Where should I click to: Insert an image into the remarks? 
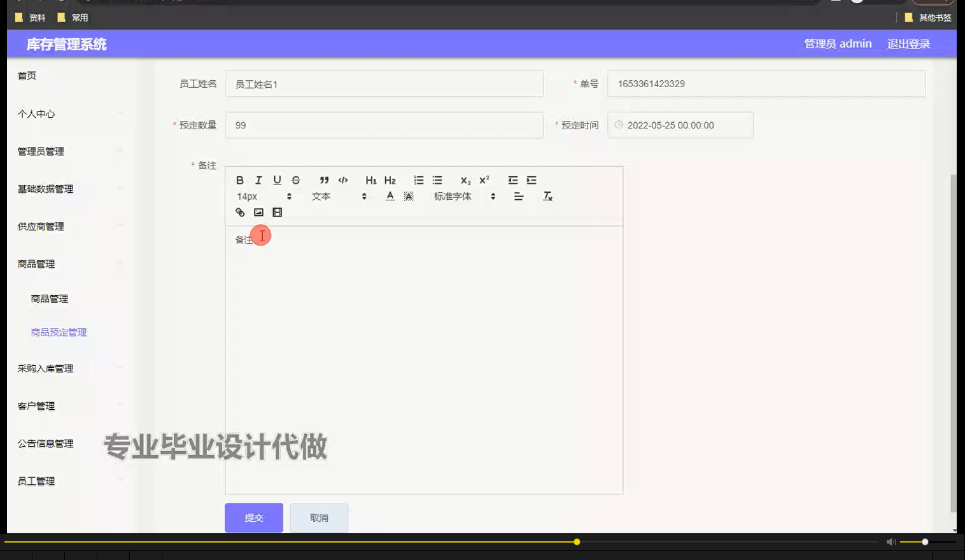[258, 212]
